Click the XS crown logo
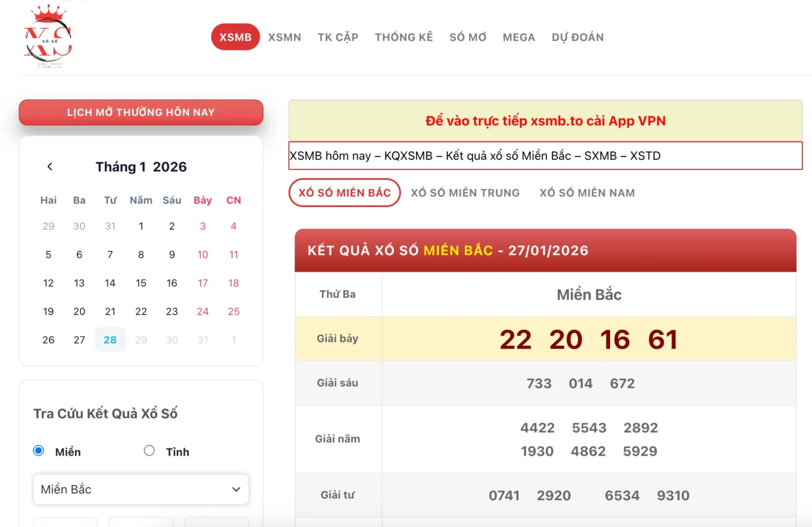Viewport: 812px width, 527px height. point(48,37)
